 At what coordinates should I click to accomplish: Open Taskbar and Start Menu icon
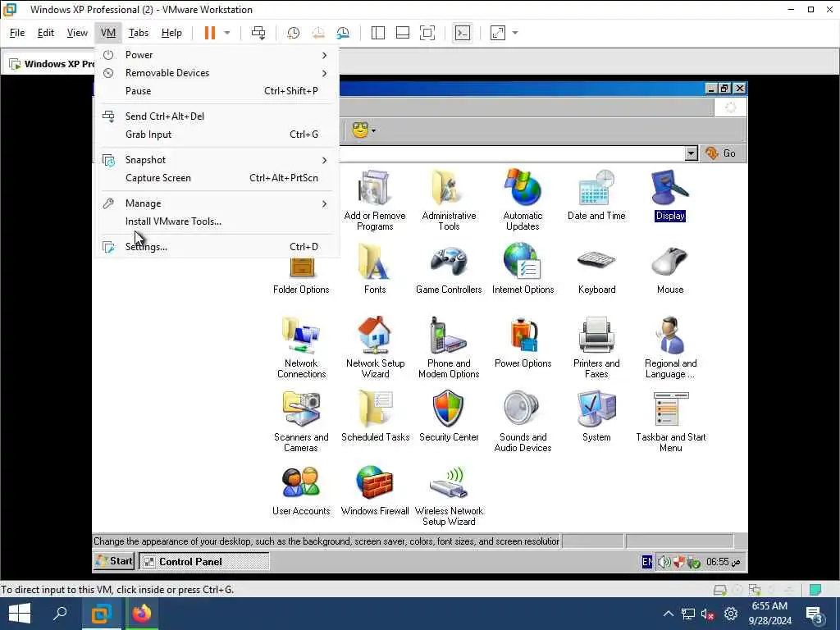pos(671,422)
